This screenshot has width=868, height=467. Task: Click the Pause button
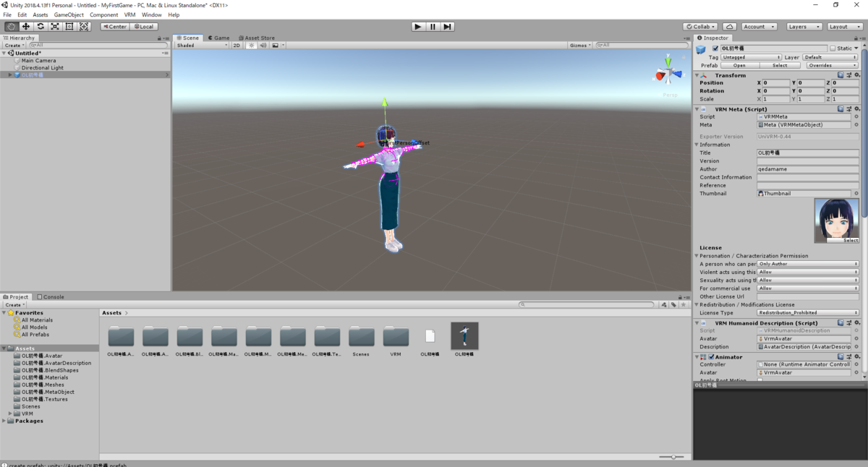tap(433, 27)
